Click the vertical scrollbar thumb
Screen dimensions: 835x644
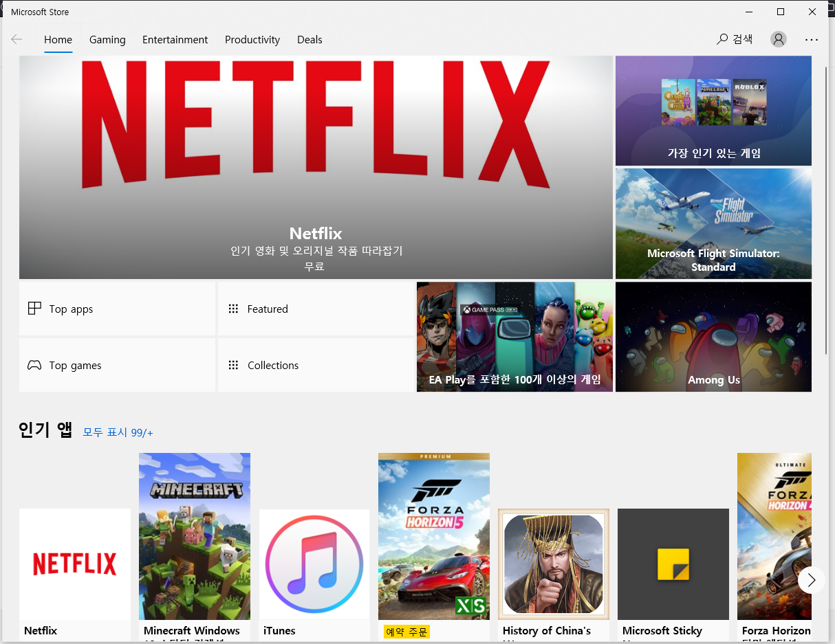point(827,210)
